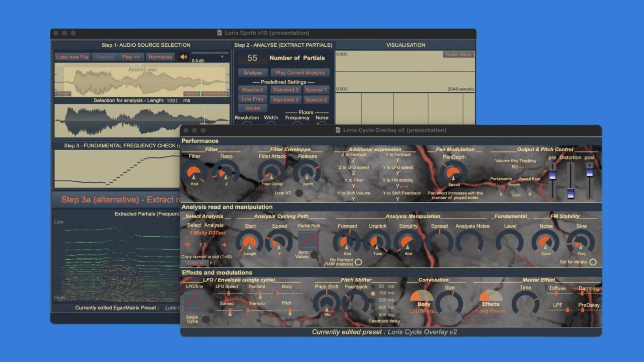Screen dimensions: 644x362
Task: Adjust the pre Distortion vertical slider
Action: point(552,174)
